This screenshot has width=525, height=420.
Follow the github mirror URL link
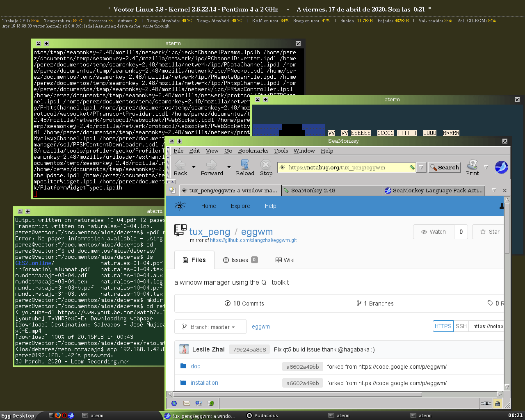click(253, 240)
